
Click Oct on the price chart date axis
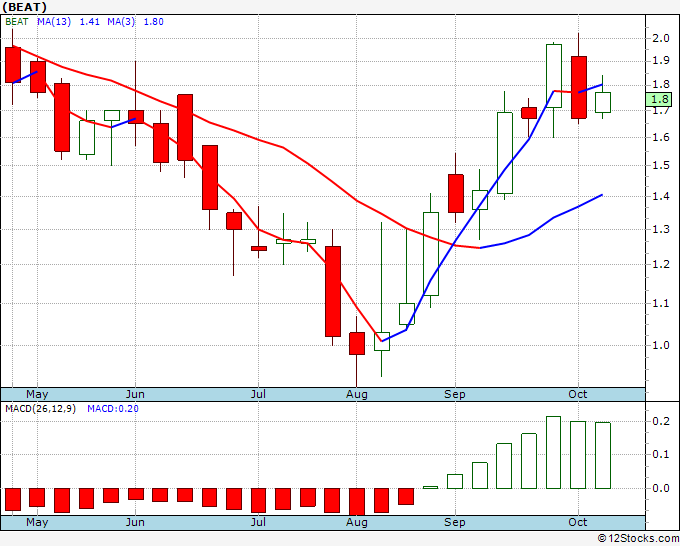[x=578, y=394]
